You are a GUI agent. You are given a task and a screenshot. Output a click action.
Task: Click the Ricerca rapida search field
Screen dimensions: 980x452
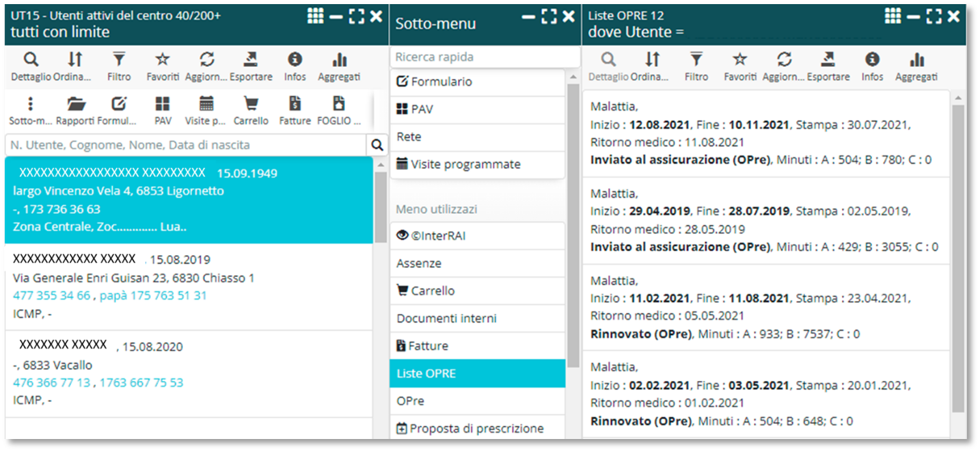pos(485,57)
